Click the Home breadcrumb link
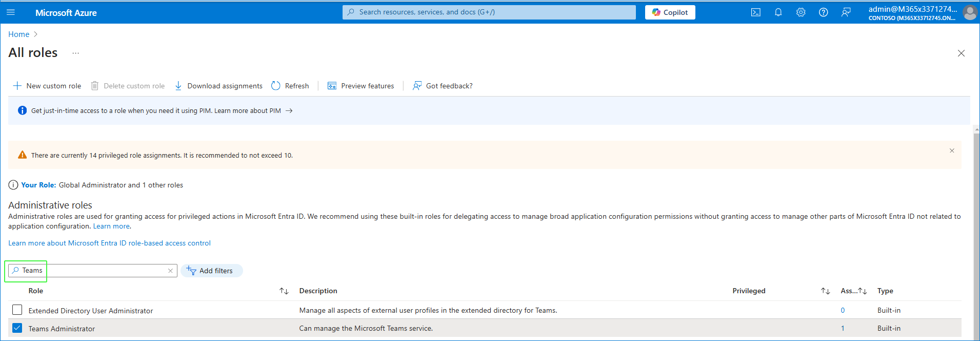 pos(19,34)
